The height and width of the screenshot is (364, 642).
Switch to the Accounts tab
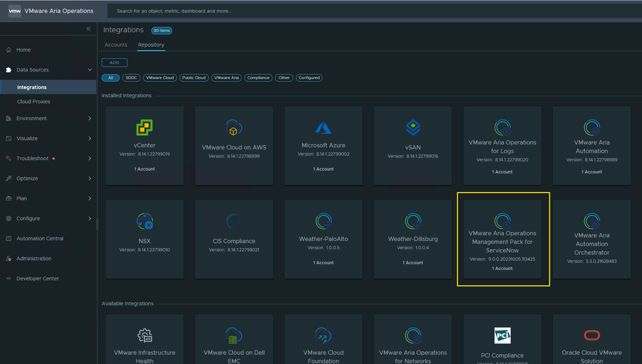pos(116,45)
